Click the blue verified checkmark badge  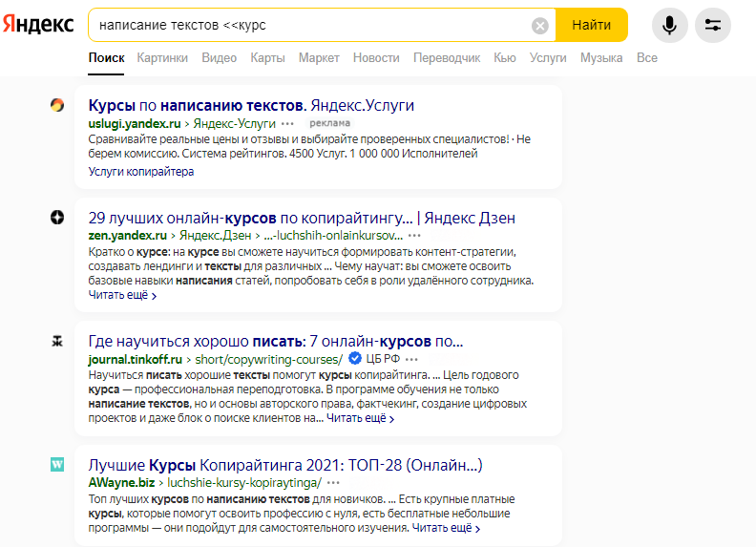(x=355, y=358)
